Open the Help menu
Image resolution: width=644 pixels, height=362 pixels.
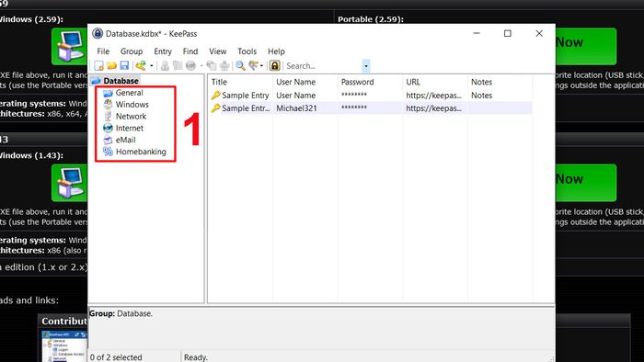tap(276, 51)
